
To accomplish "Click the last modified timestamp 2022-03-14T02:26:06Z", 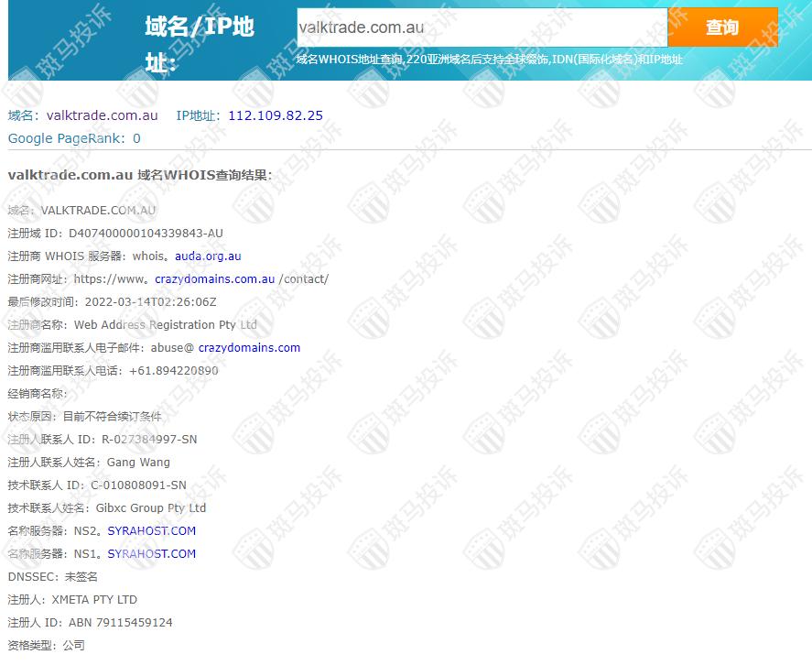I will coord(150,302).
